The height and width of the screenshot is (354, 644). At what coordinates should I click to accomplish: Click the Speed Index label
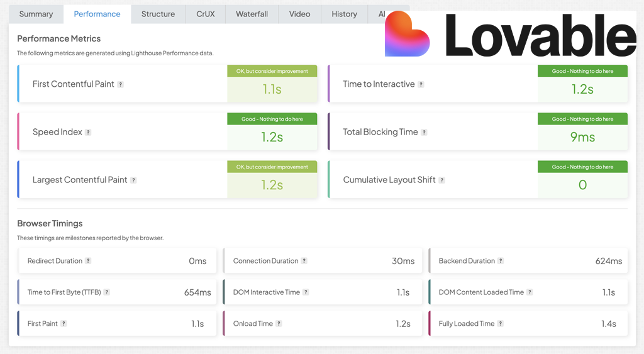(57, 132)
